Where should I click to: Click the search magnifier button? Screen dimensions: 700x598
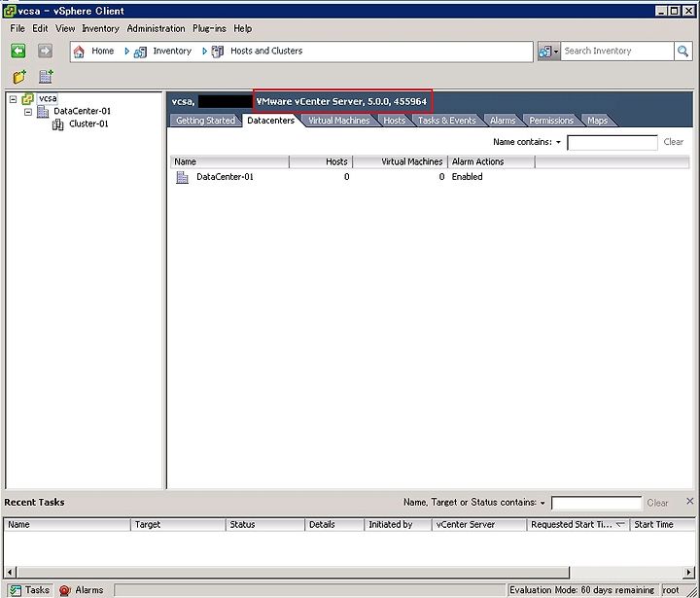(682, 51)
